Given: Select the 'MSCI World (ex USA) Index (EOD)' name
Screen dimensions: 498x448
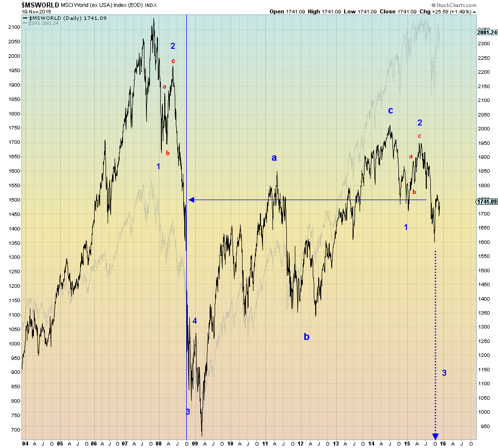Looking at the screenshot, I should click(x=102, y=5).
